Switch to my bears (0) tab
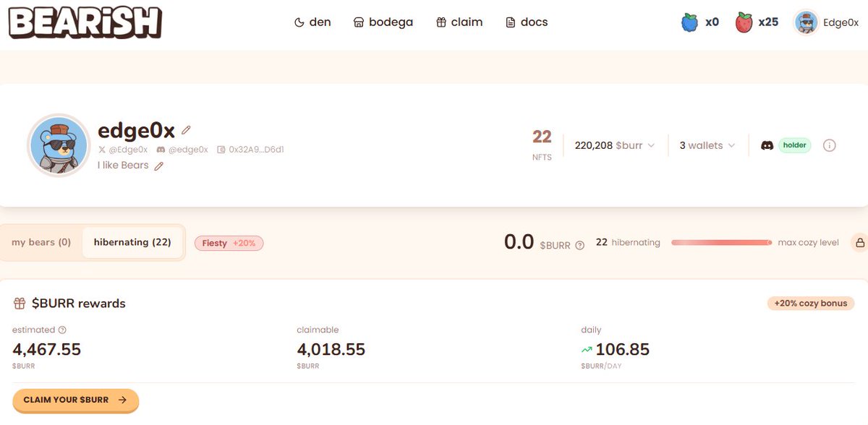This screenshot has height=425, width=868. click(41, 242)
